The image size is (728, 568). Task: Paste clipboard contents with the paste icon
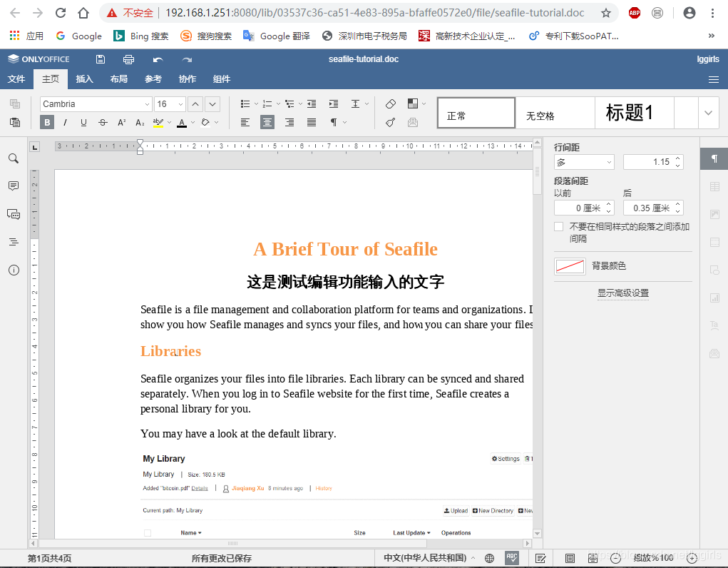15,122
